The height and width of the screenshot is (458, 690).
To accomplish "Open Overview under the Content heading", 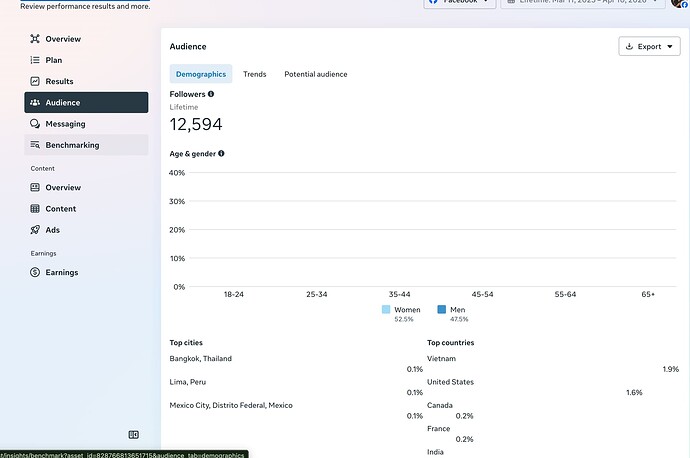I will tap(86, 187).
